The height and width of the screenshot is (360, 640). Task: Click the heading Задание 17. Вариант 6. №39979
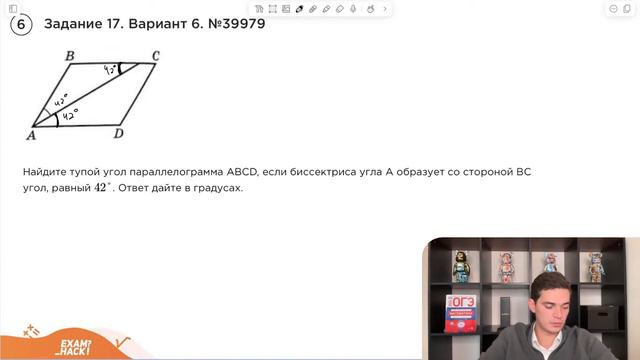click(x=154, y=24)
